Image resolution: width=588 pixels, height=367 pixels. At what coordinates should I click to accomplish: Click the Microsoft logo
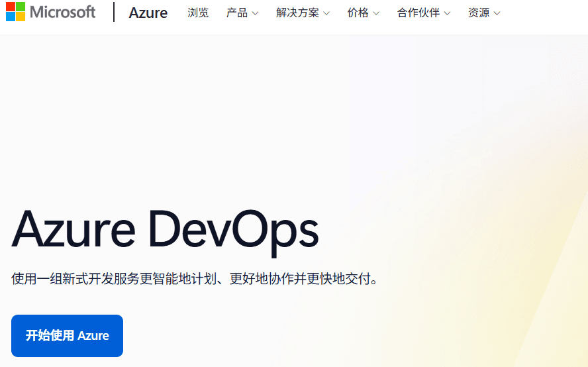click(50, 12)
